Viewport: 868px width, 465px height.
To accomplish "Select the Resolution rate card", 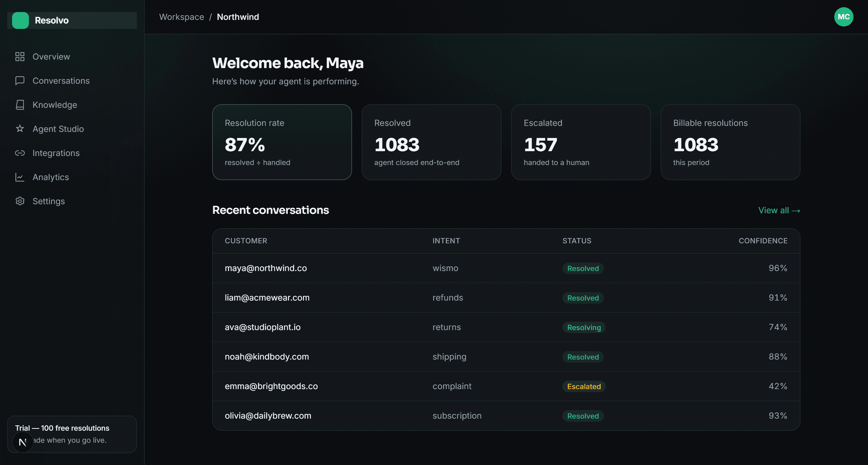I will coord(282,142).
